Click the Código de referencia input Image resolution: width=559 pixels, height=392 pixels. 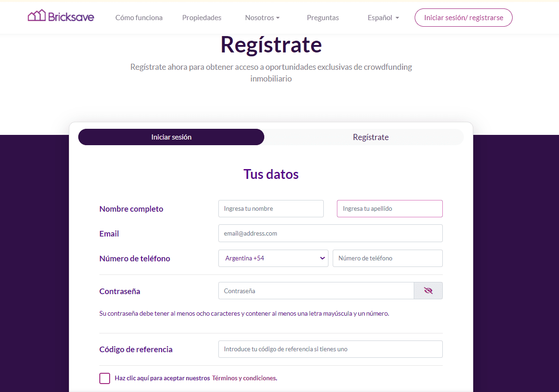pyautogui.click(x=330, y=349)
